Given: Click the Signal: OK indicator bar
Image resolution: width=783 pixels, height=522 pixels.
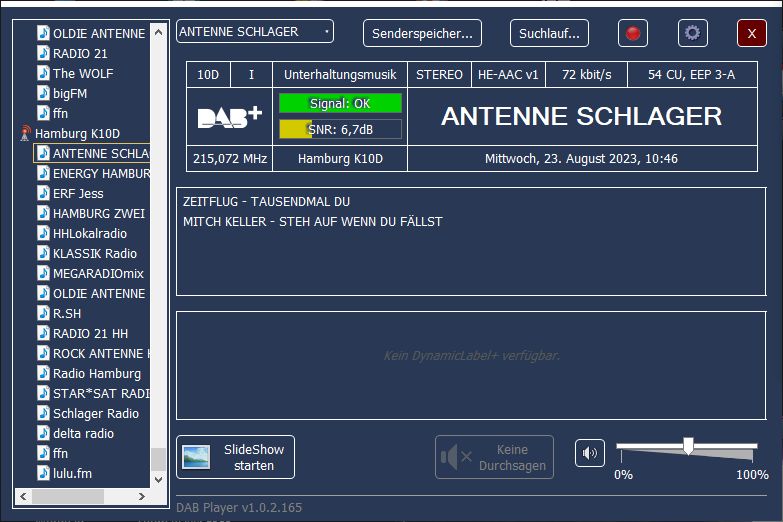Looking at the screenshot, I should click(x=340, y=103).
